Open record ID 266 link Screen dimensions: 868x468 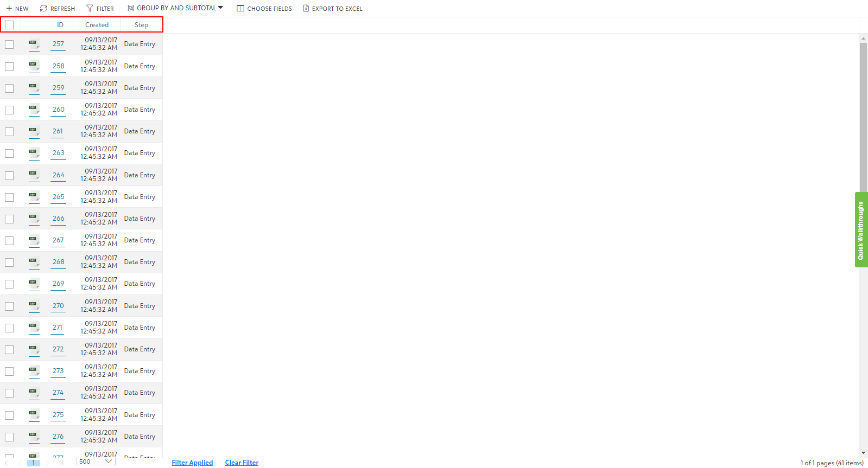pos(59,219)
